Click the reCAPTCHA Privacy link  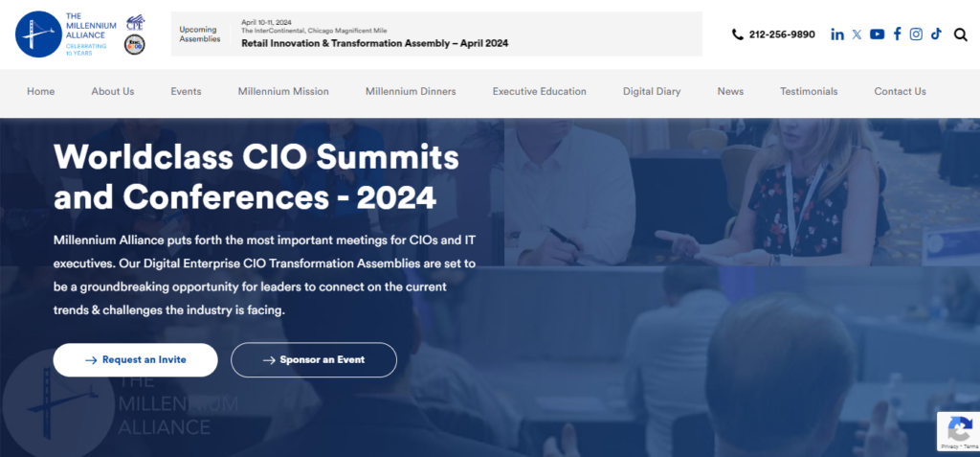point(948,446)
